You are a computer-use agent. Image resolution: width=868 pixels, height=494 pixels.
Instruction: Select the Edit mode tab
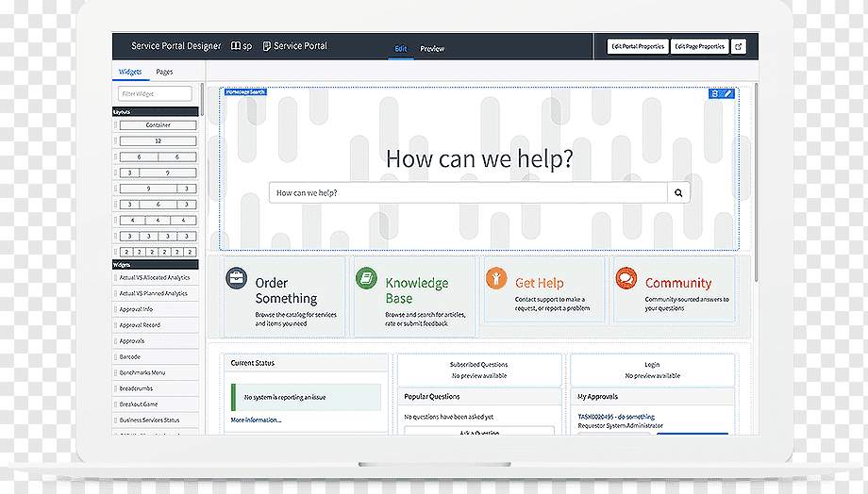(401, 49)
